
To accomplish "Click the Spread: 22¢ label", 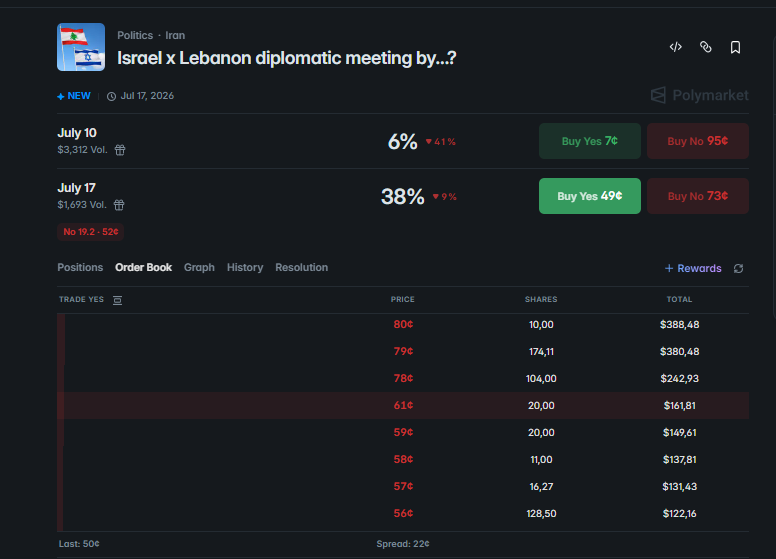I will 403,544.
